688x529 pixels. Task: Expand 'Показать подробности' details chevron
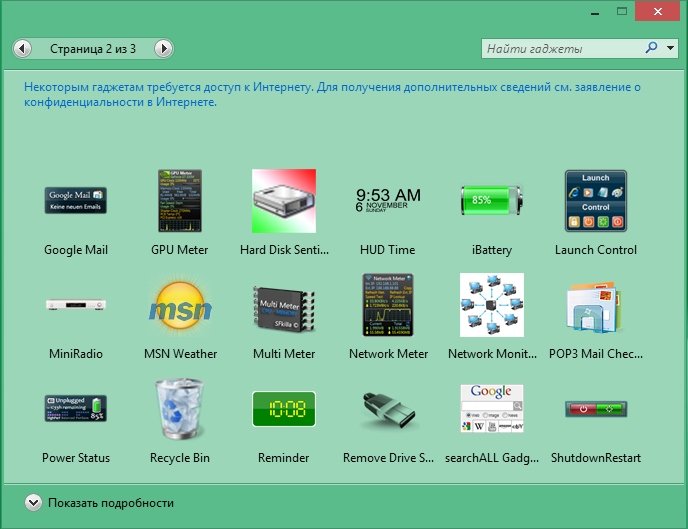33,502
